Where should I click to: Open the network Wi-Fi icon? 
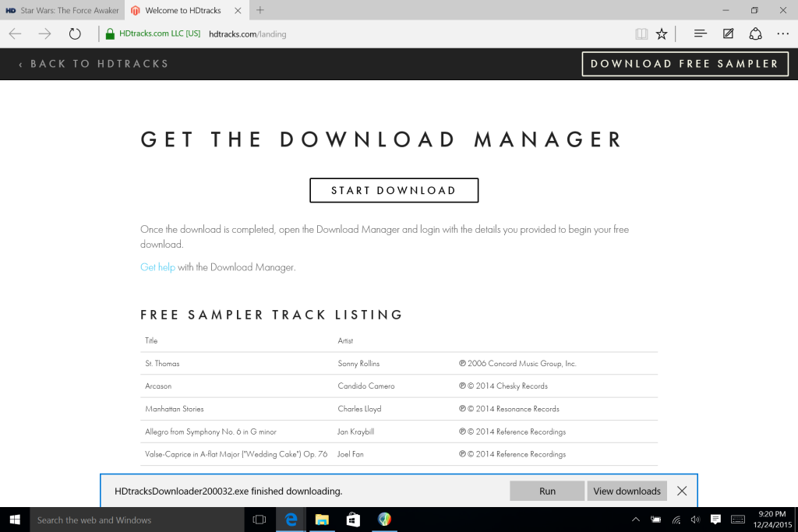tap(676, 520)
